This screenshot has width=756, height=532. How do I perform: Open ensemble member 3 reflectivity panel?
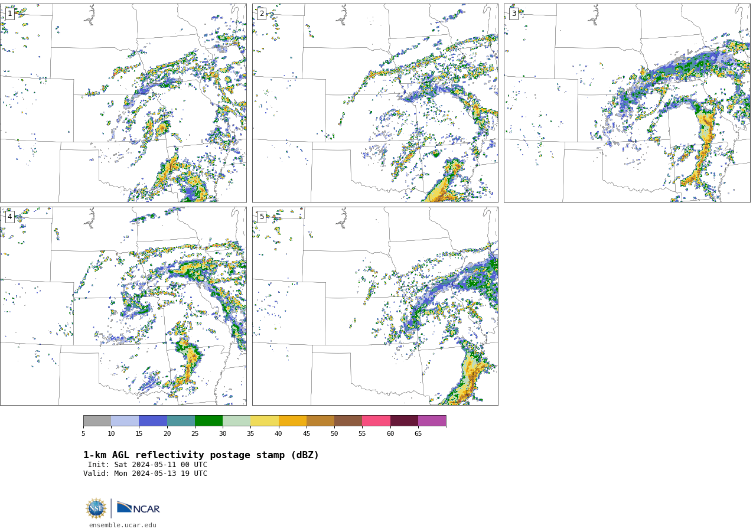coord(627,103)
